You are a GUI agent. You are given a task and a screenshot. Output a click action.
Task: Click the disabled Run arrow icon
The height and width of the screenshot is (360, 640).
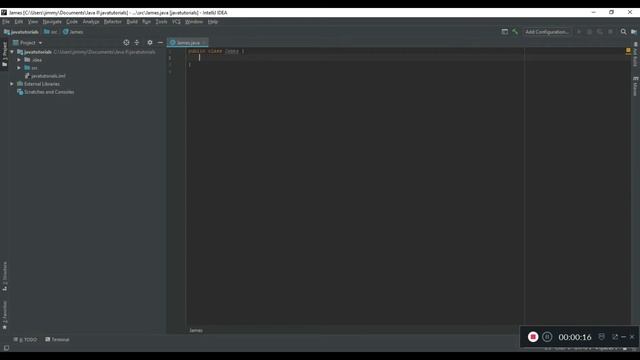click(x=579, y=32)
